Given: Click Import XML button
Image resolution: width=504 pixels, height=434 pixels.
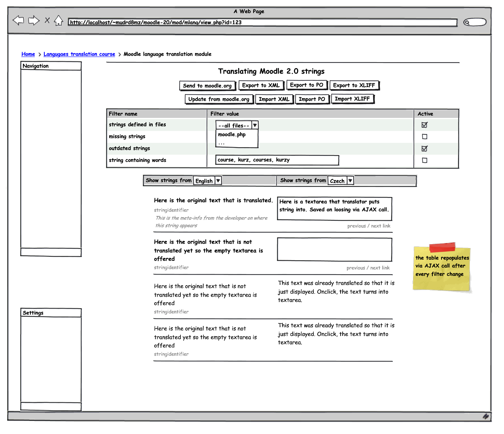Looking at the screenshot, I should pyautogui.click(x=274, y=99).
